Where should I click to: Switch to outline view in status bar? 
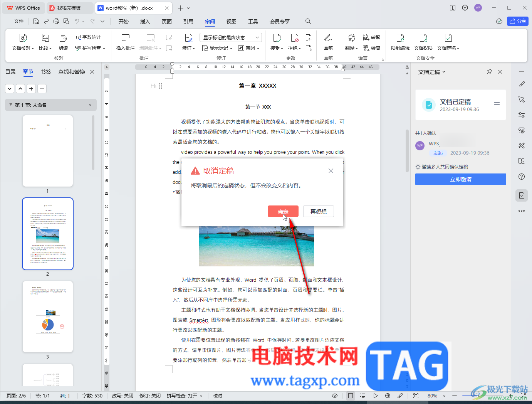362,396
